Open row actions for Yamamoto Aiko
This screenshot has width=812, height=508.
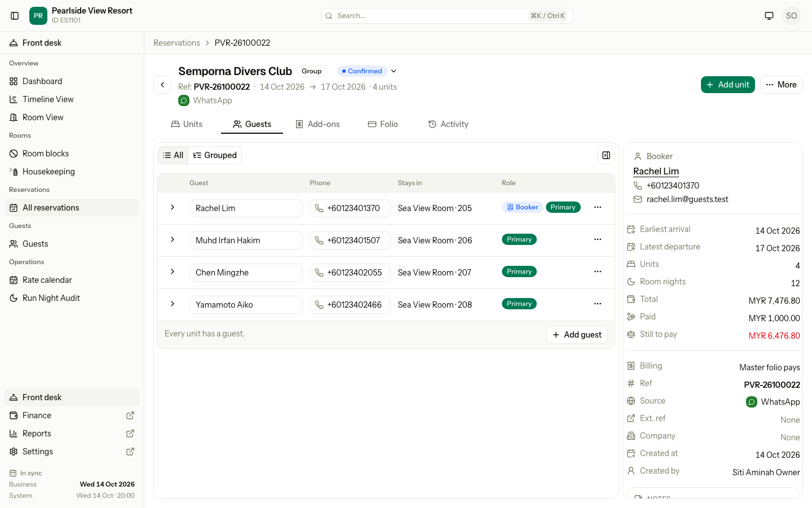coord(598,304)
